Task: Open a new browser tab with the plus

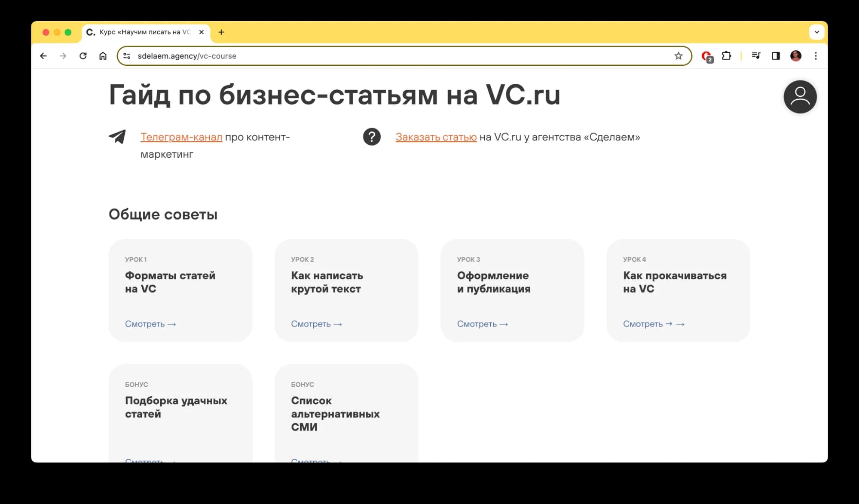Action: pos(221,32)
